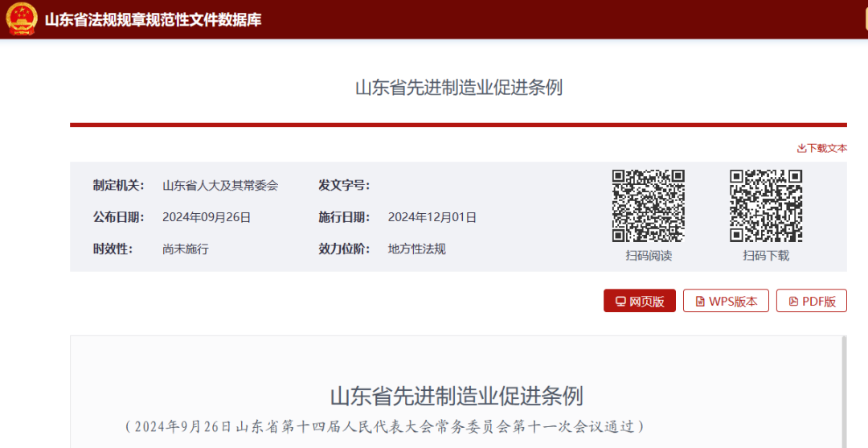Open the 山东省法规规章规范性文件数据库 site title
This screenshot has width=868, height=448.
coord(153,19)
